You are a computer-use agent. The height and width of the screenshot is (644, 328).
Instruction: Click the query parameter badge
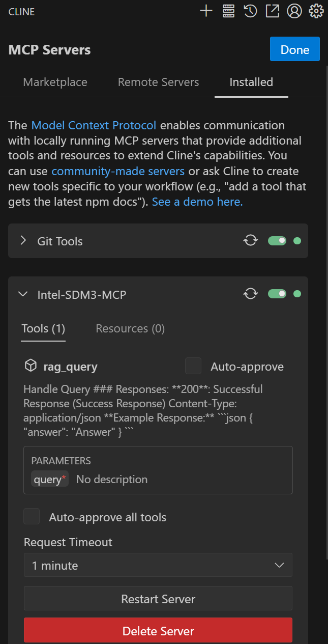[x=50, y=479]
